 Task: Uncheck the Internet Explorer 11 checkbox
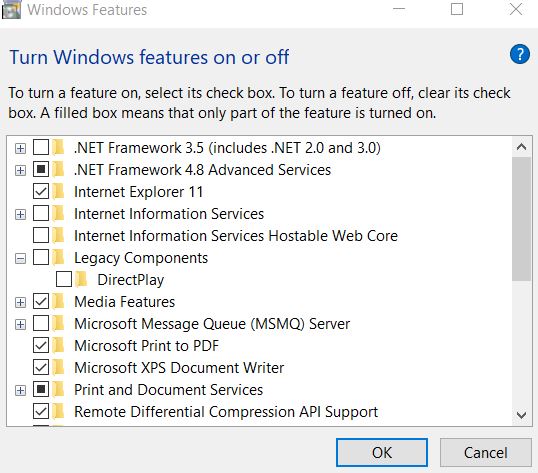41,191
